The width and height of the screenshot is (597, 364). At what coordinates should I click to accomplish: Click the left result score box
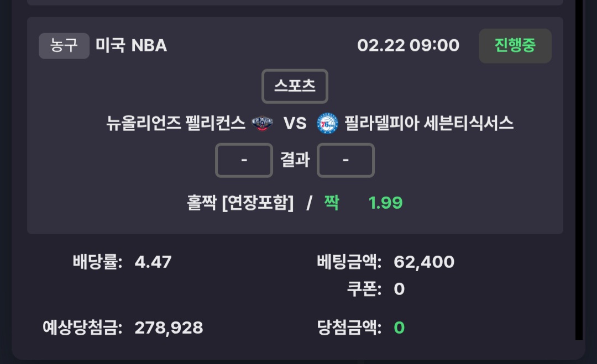(244, 160)
